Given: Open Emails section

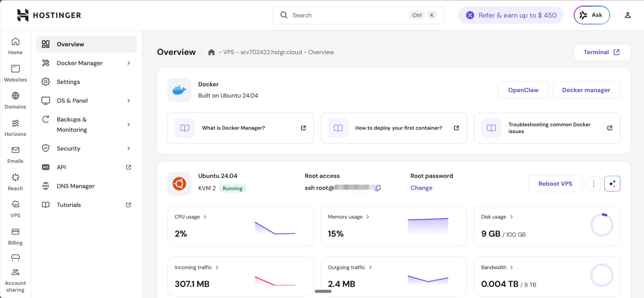Looking at the screenshot, I should click(15, 155).
